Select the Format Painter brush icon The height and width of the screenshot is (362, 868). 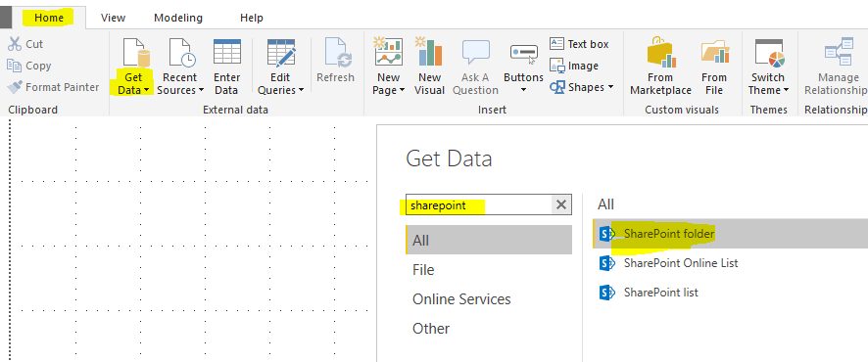click(15, 87)
